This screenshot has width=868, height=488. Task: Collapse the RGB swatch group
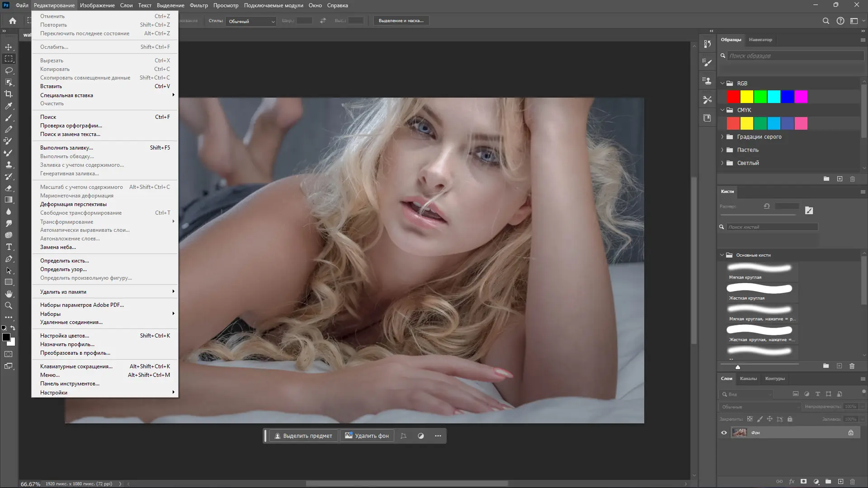[x=722, y=83]
